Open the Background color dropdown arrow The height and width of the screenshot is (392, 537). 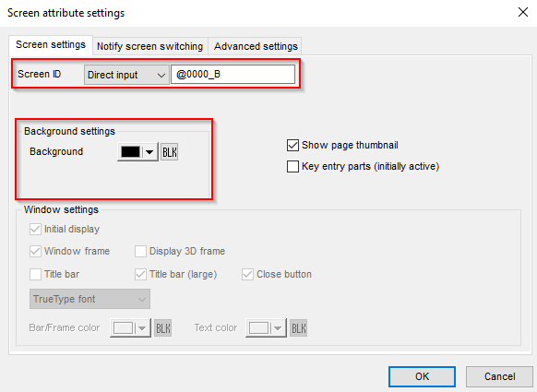pyautogui.click(x=149, y=152)
